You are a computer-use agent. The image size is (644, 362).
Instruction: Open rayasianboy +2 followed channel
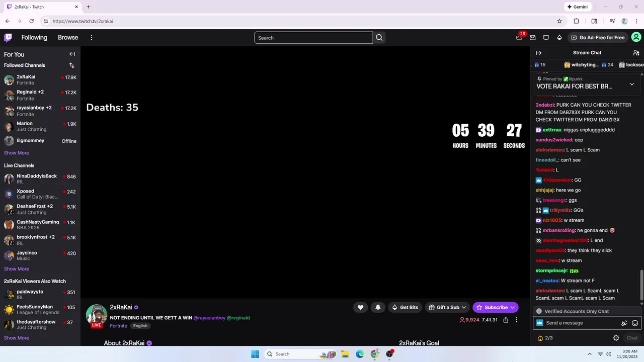pos(40,111)
